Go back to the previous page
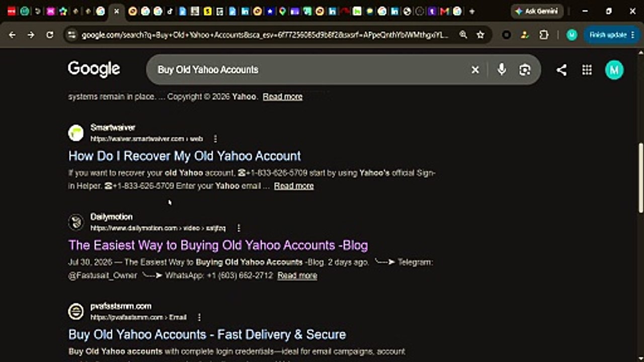The width and height of the screenshot is (644, 362). pyautogui.click(x=12, y=35)
